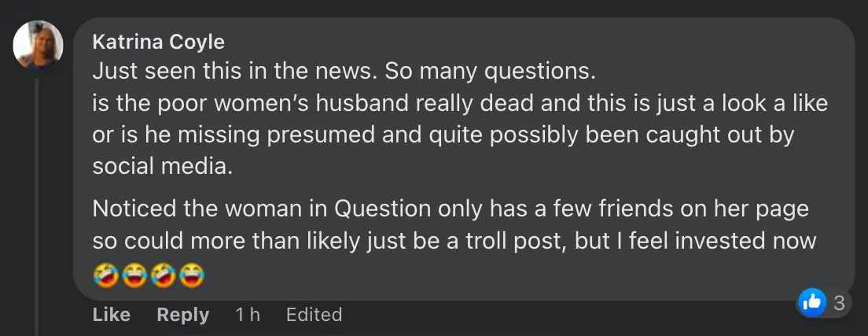
Task: Click the second emoji in the comment
Action: [x=134, y=275]
